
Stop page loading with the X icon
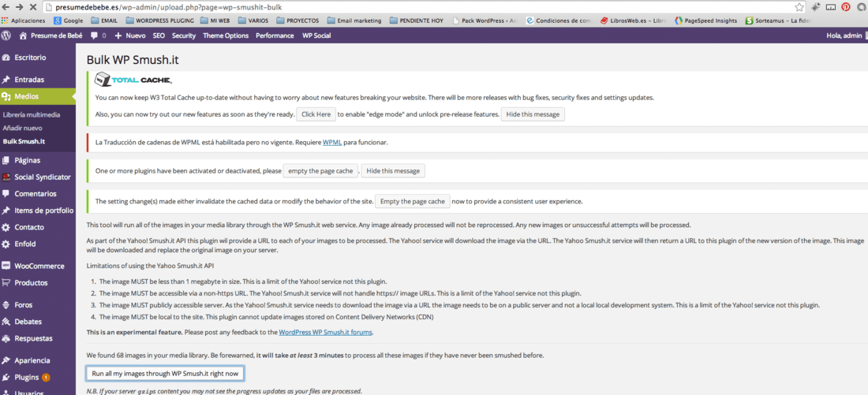tap(34, 8)
